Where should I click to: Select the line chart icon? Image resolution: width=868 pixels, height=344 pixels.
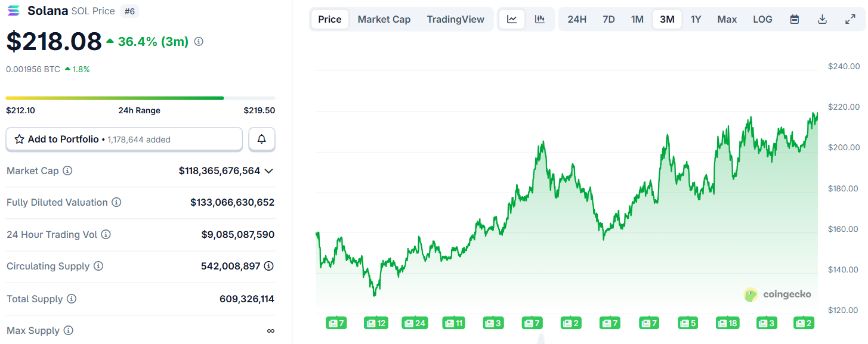tap(512, 18)
